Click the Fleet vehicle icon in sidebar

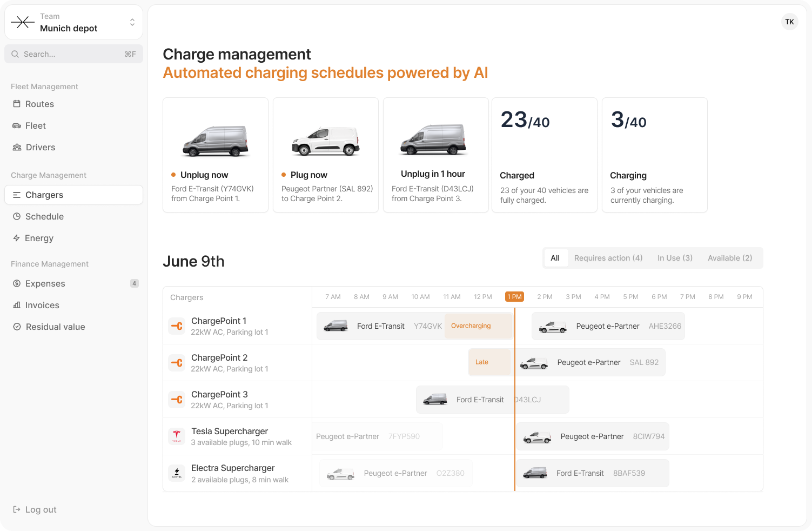(x=17, y=125)
